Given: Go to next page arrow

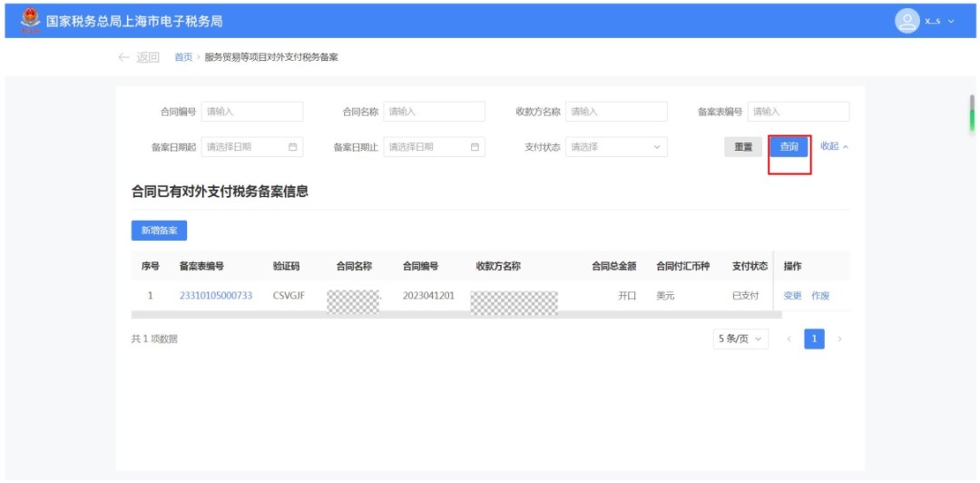Looking at the screenshot, I should tap(839, 340).
